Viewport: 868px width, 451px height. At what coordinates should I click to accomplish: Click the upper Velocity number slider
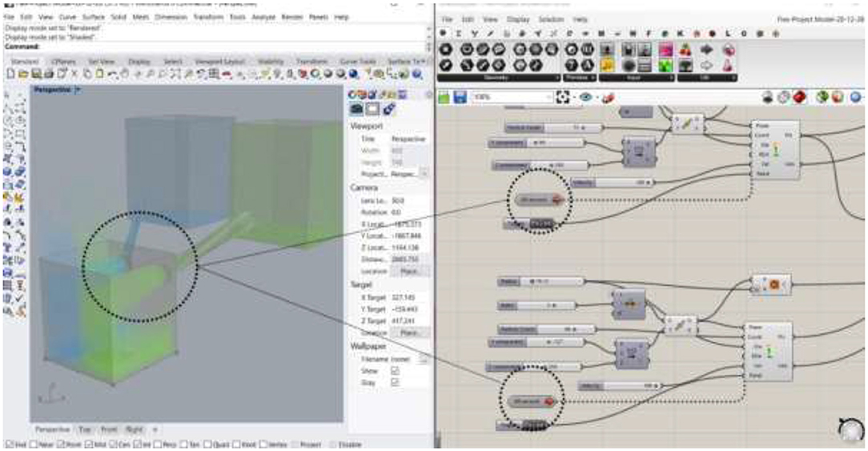click(613, 183)
